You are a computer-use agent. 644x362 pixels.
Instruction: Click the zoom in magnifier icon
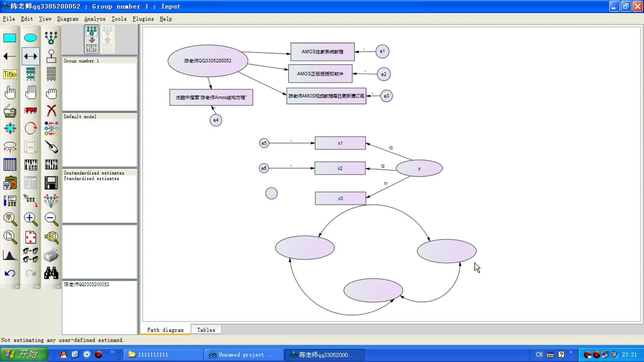[x=31, y=219]
